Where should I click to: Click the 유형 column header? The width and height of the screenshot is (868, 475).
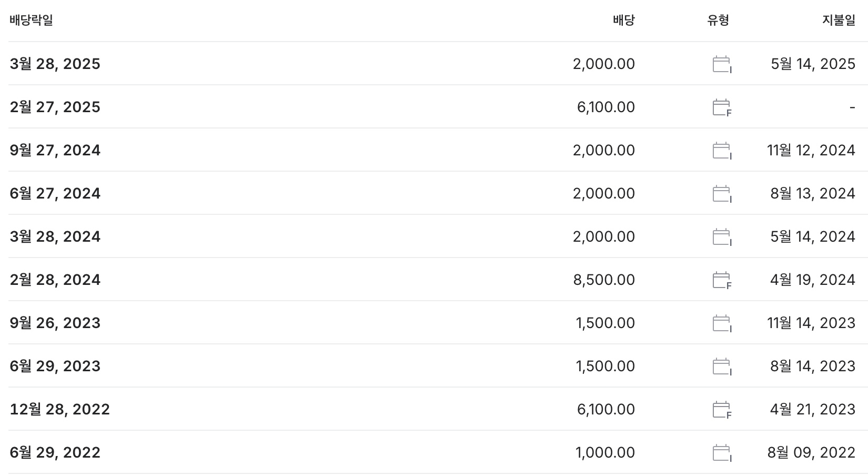pos(718,21)
